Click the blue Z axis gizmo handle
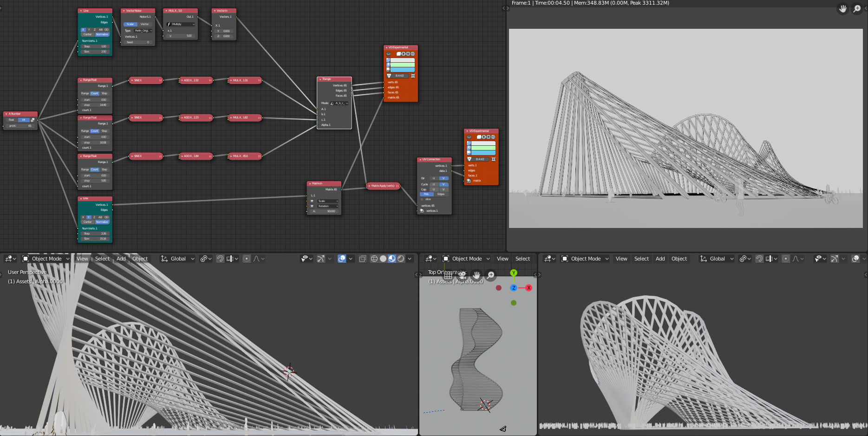 514,288
